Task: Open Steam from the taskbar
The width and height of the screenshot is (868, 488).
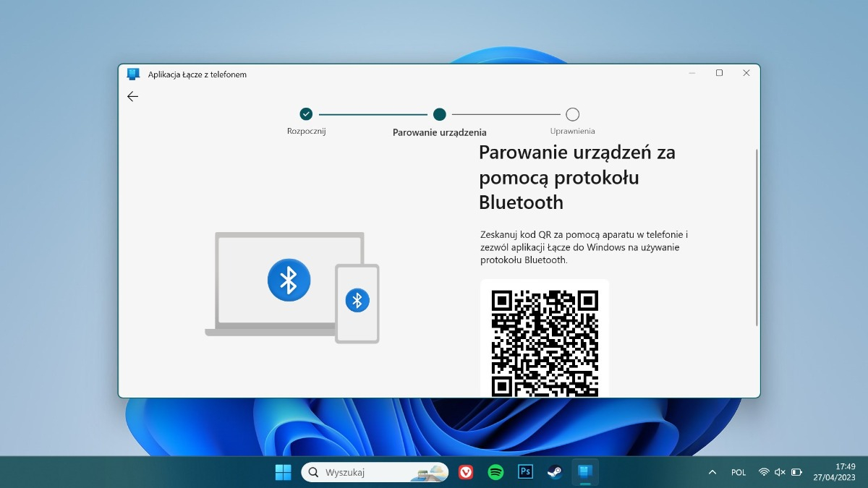Action: [x=555, y=471]
